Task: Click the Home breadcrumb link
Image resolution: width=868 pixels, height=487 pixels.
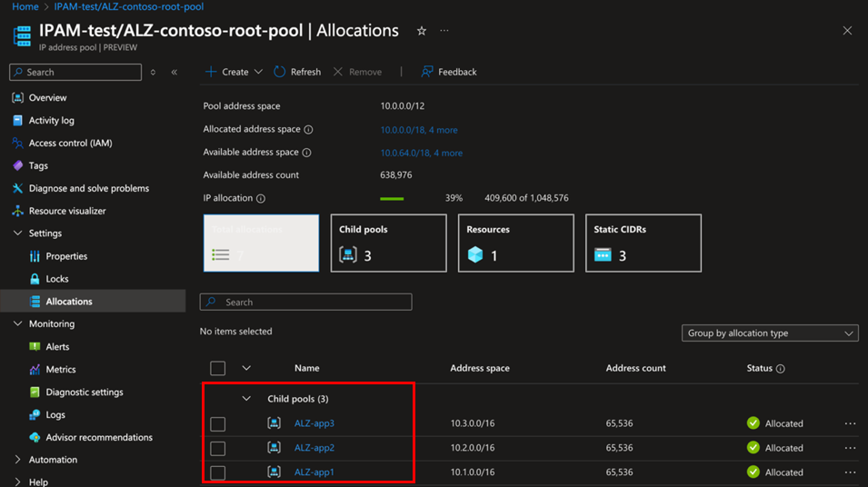Action: tap(25, 6)
